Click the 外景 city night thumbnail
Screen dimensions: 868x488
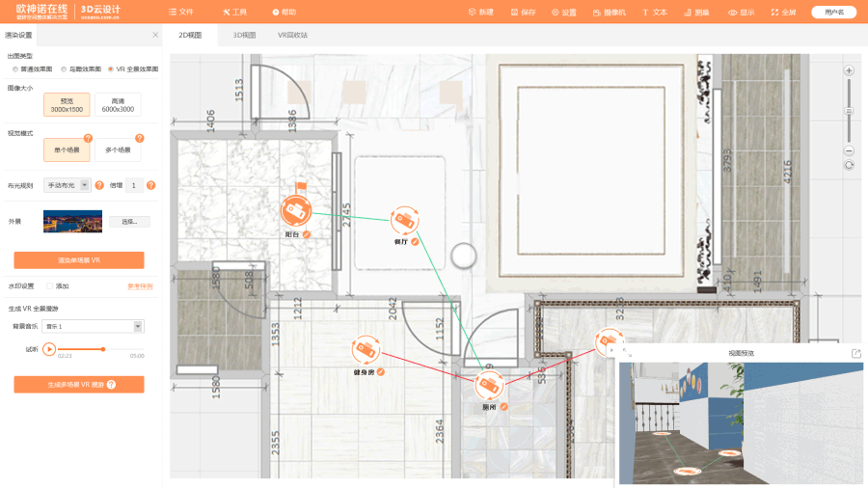click(x=72, y=221)
